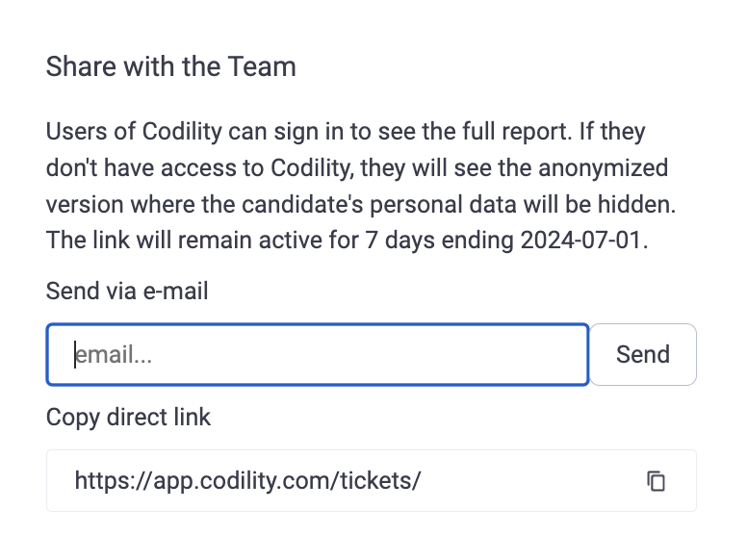Click the Send button
Image resolution: width=747 pixels, height=560 pixels.
click(x=643, y=354)
